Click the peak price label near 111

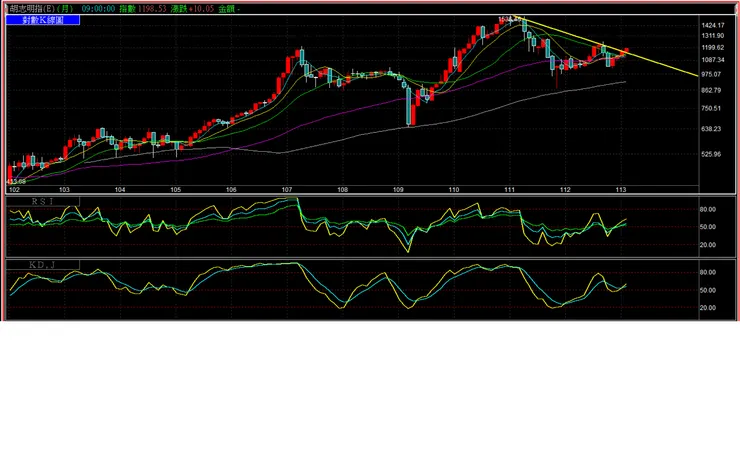[510, 19]
